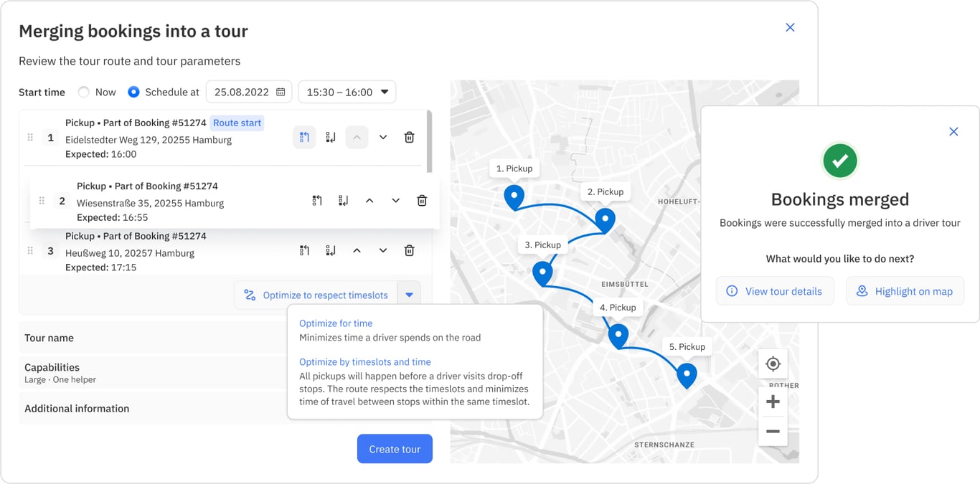Set Eidelstedter Weg stop as route start
The height and width of the screenshot is (484, 980).
coord(304,137)
